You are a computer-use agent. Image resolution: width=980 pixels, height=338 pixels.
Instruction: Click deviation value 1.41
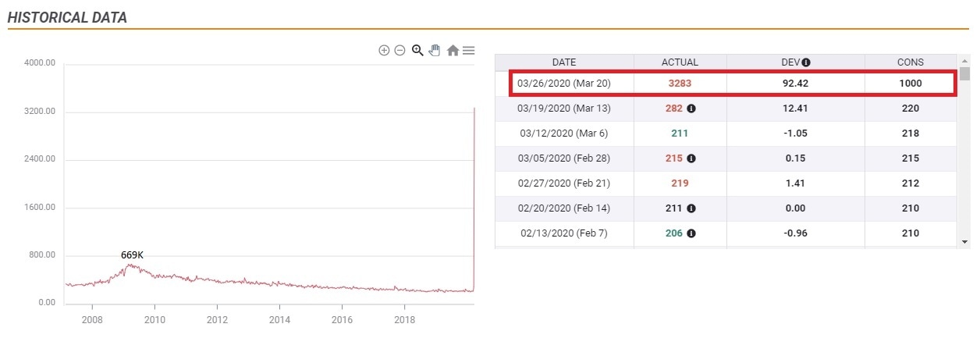[795, 183]
